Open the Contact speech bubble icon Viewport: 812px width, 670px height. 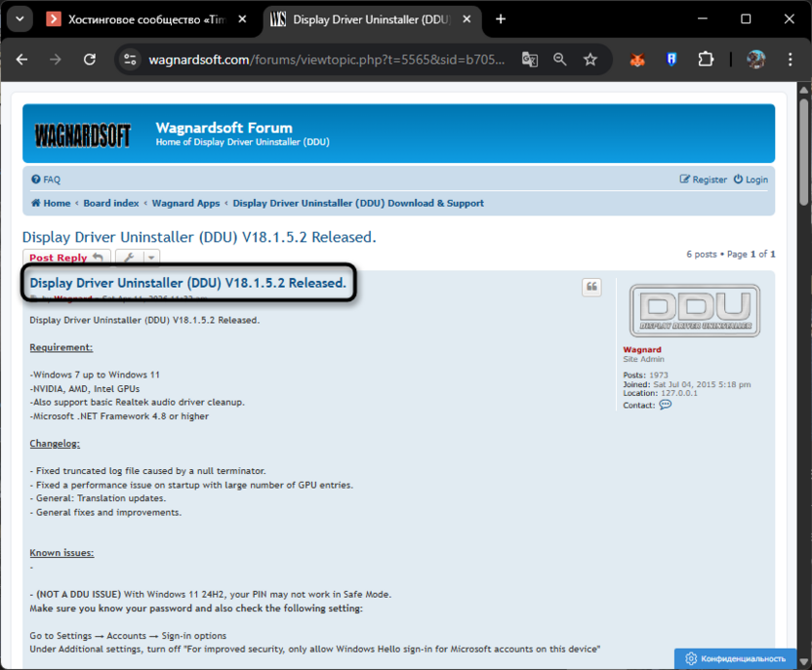pos(666,405)
